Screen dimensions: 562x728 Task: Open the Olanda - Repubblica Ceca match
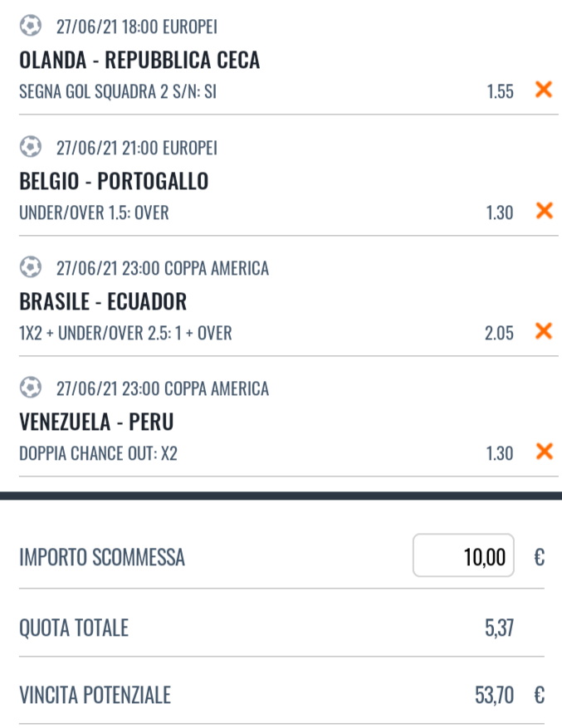coord(139,60)
